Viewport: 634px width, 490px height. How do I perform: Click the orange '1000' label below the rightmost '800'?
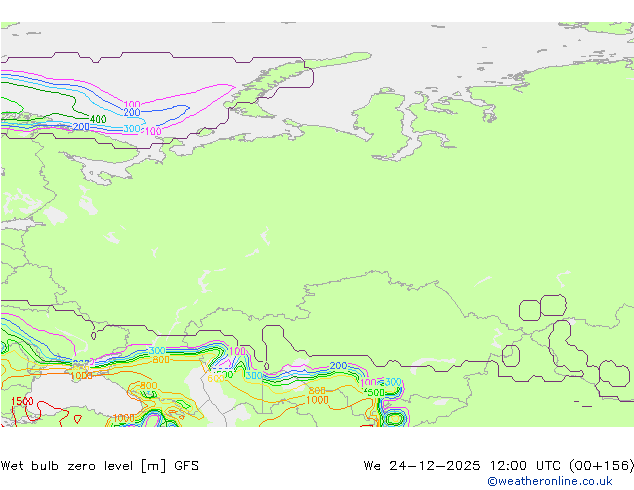coord(317,400)
